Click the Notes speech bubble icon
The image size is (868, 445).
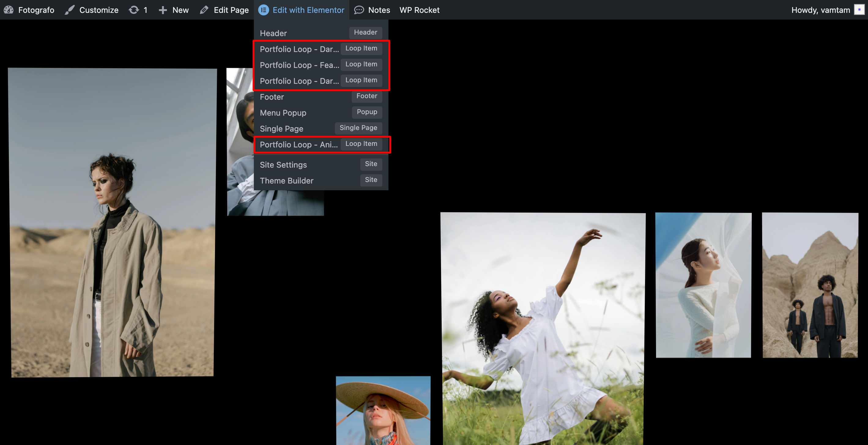tap(359, 10)
